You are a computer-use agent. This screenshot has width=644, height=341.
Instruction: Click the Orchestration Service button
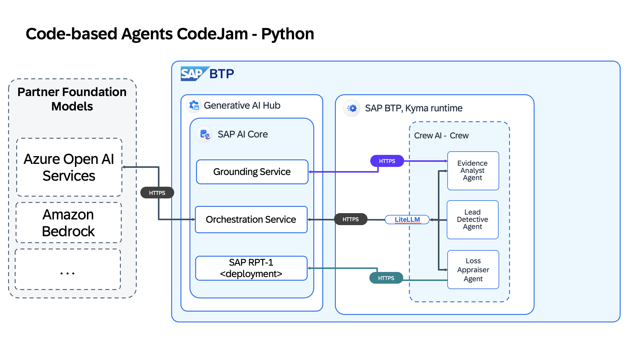(x=251, y=219)
